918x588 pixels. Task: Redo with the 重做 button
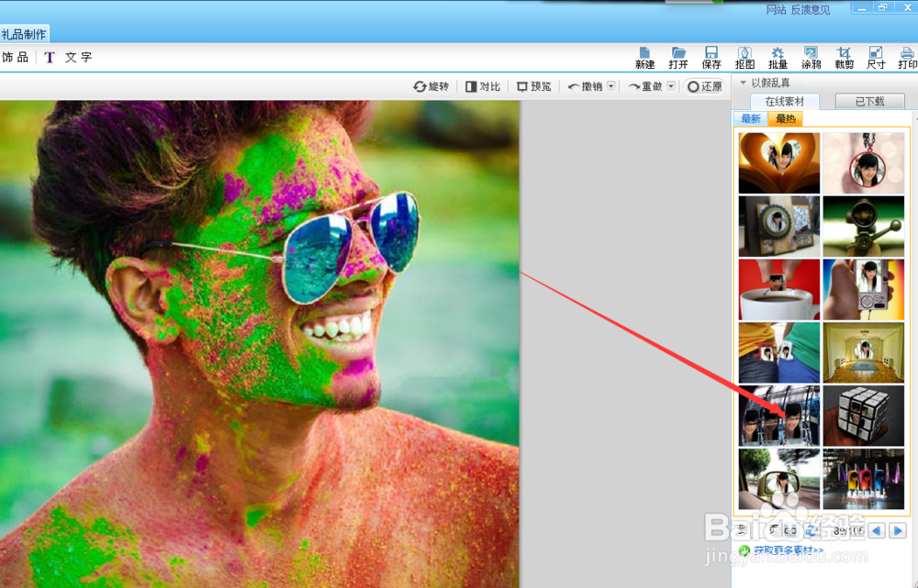pyautogui.click(x=645, y=86)
